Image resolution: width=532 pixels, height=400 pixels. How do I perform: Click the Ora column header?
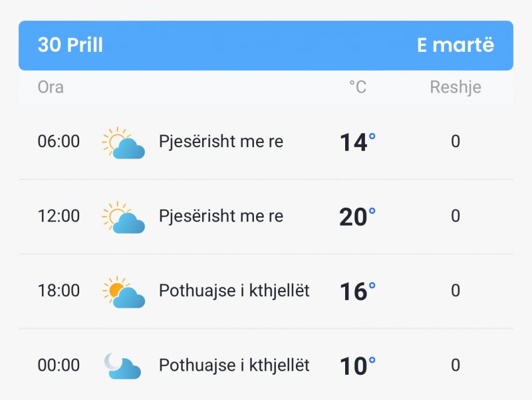tap(51, 87)
